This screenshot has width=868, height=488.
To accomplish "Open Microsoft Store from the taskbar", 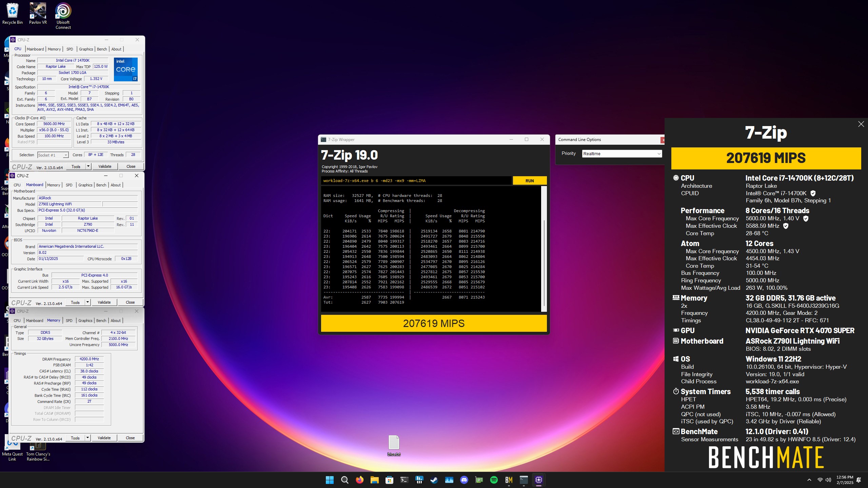I will click(x=389, y=480).
